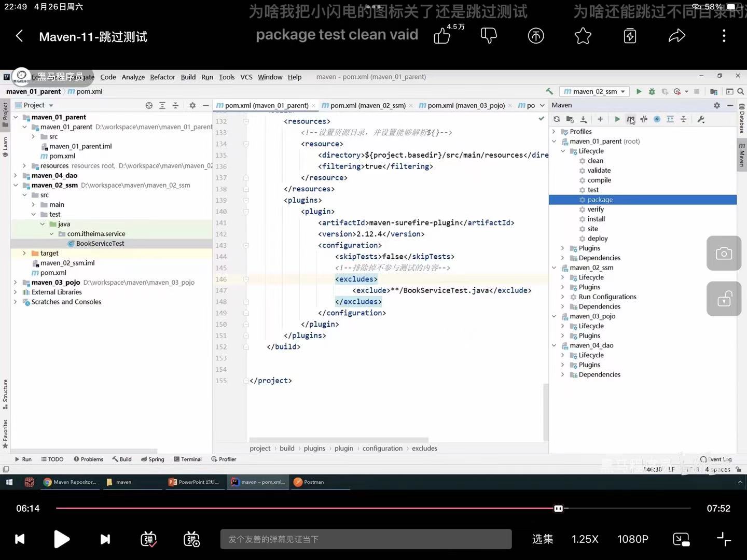Change the 1.25X playback speed
The height and width of the screenshot is (560, 747).
(x=585, y=539)
